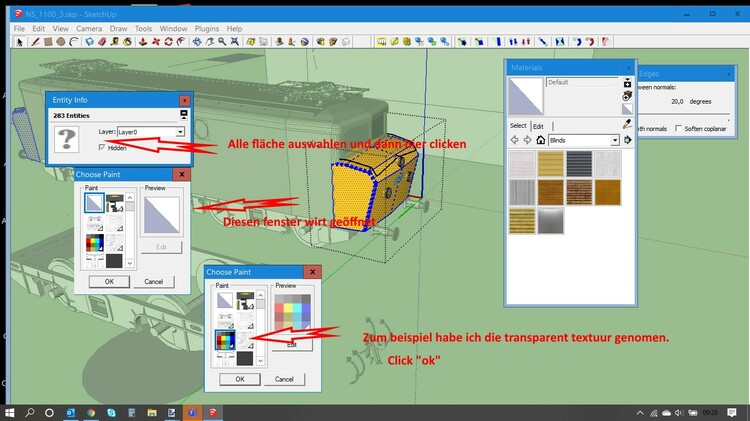
Task: Open the Plugins menu
Action: pos(206,29)
